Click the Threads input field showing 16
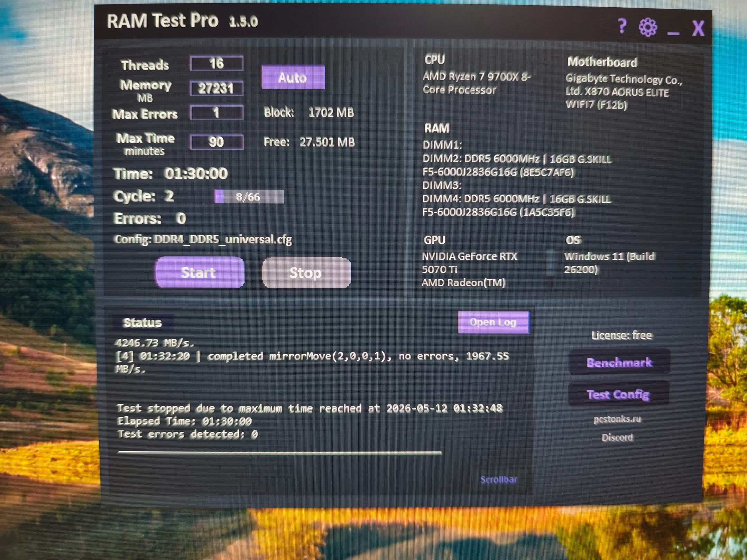This screenshot has height=560, width=747. click(x=216, y=64)
